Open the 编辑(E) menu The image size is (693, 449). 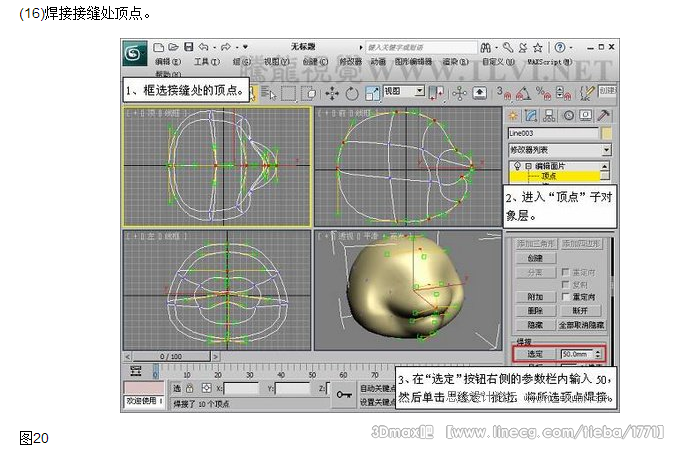168,62
